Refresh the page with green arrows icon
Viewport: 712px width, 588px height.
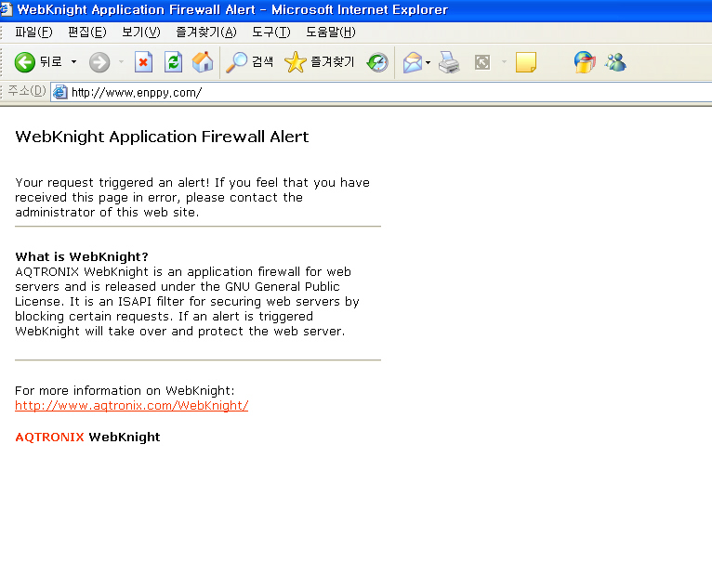point(173,62)
